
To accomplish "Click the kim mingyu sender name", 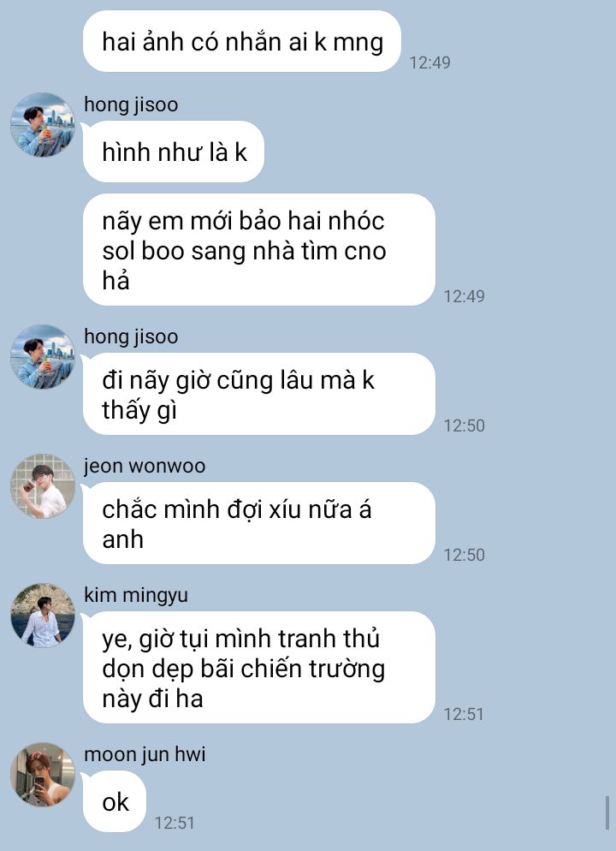I will coord(136,595).
